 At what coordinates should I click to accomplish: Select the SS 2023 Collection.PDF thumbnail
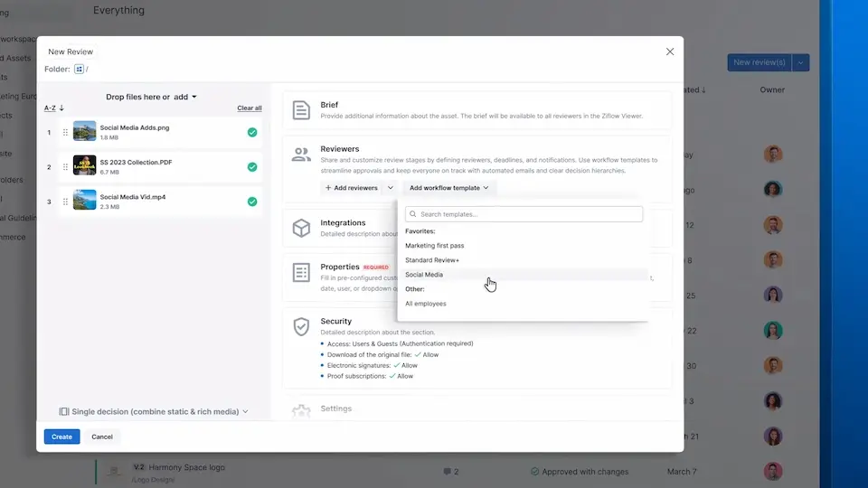(85, 166)
